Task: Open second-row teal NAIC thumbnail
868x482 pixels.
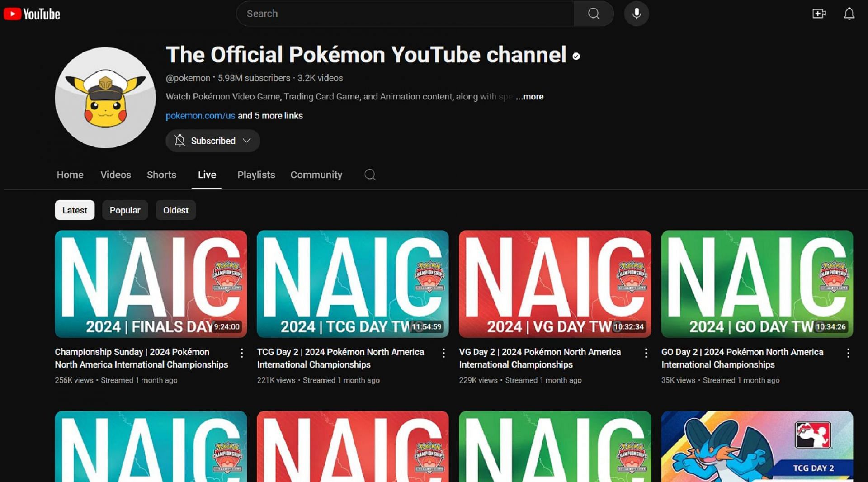Action: point(151,446)
